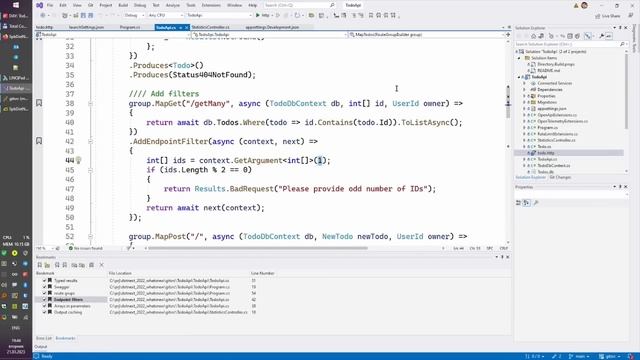Click the bookmark glyph on line 42
Screen dimensions: 640x360
coord(39,141)
